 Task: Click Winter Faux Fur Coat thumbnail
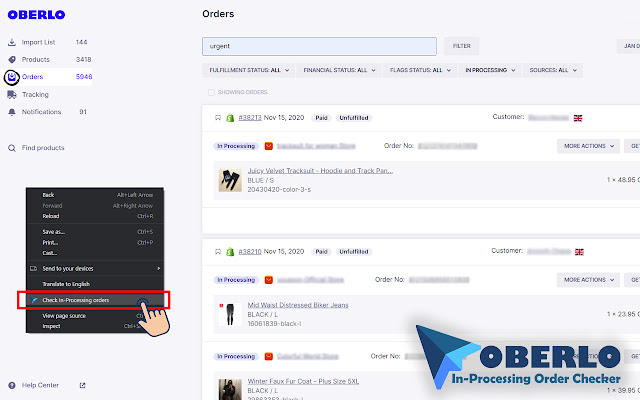[230, 389]
